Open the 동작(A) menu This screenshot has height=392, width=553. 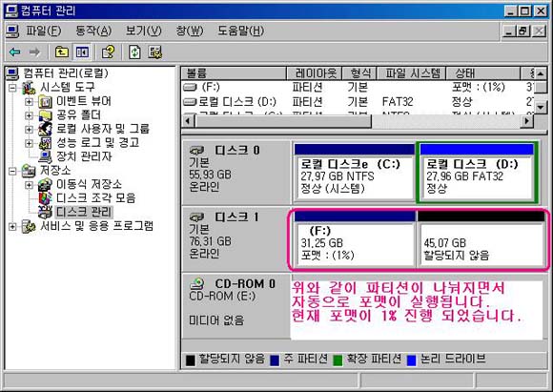(x=93, y=31)
